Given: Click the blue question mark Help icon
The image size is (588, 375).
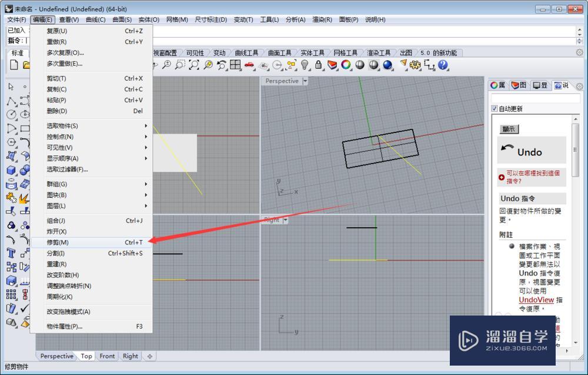Looking at the screenshot, I should pos(443,65).
